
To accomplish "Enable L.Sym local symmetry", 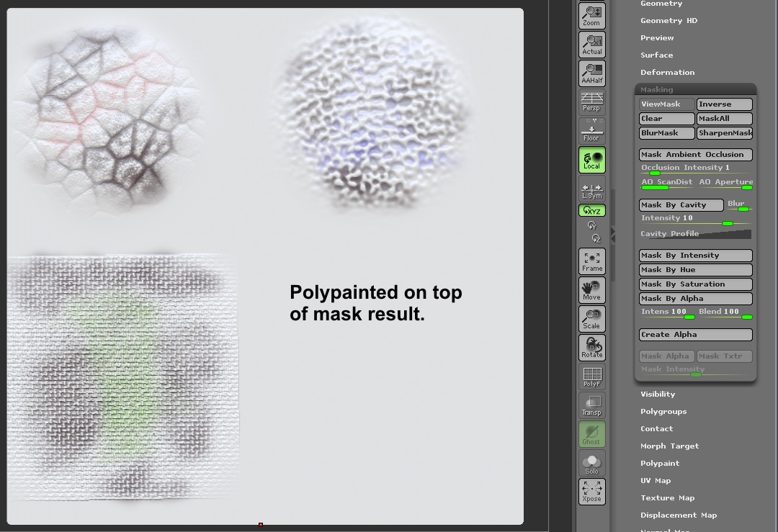I will tap(591, 189).
